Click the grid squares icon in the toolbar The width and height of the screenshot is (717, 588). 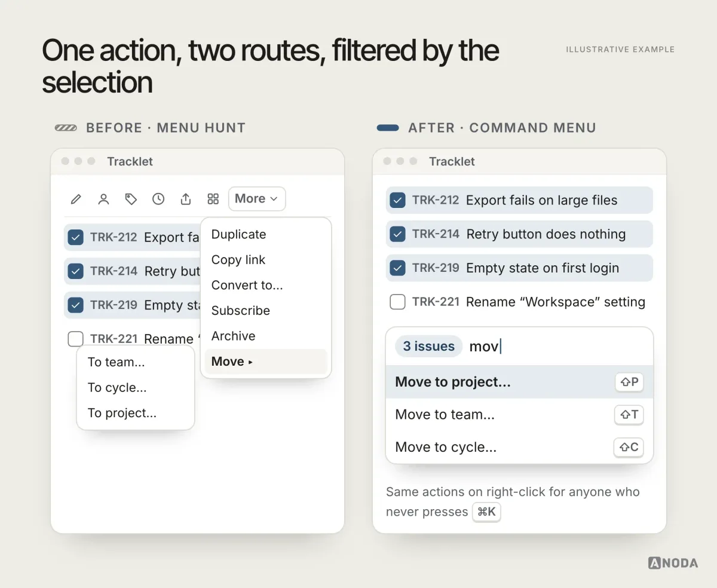(213, 199)
